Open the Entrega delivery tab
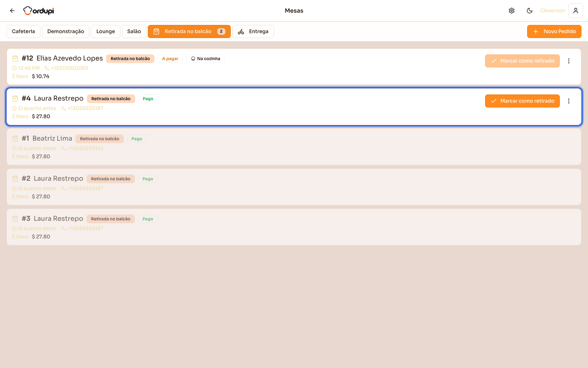The width and height of the screenshot is (588, 368). pyautogui.click(x=253, y=31)
